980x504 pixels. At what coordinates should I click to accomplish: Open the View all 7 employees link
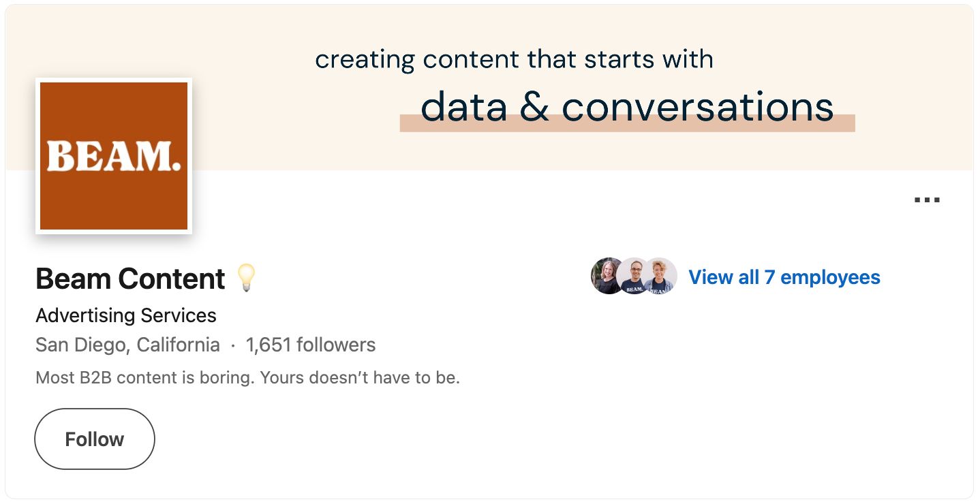click(x=784, y=277)
